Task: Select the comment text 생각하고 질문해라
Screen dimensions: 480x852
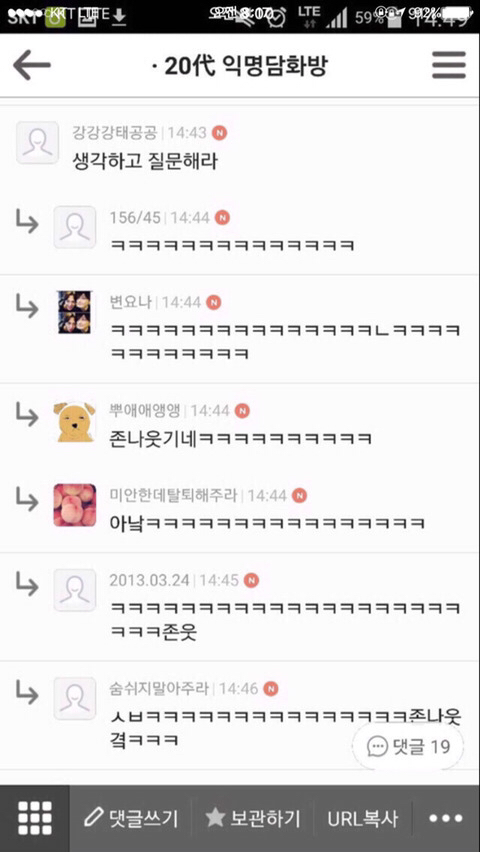Action: click(x=145, y=160)
